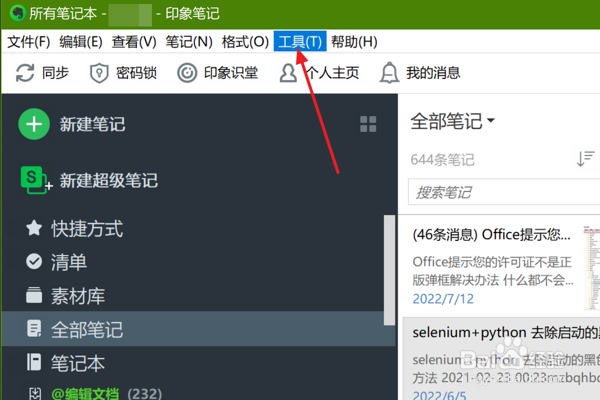This screenshot has height=400, width=600.
Task: Click the 644条笔记 count text
Action: pyautogui.click(x=442, y=160)
